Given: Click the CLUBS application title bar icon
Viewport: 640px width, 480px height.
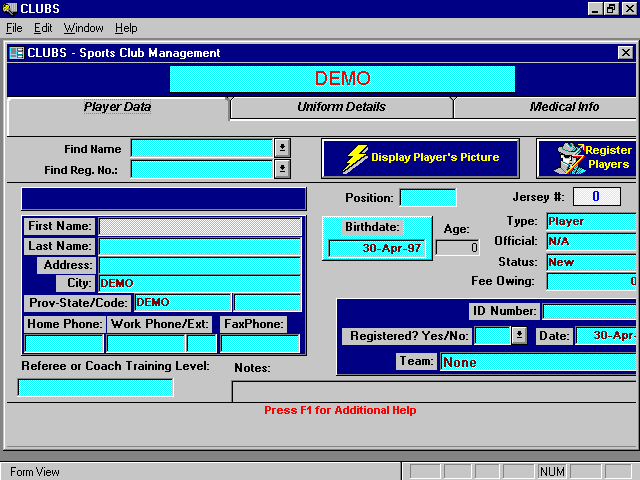Looking at the screenshot, I should 10,9.
